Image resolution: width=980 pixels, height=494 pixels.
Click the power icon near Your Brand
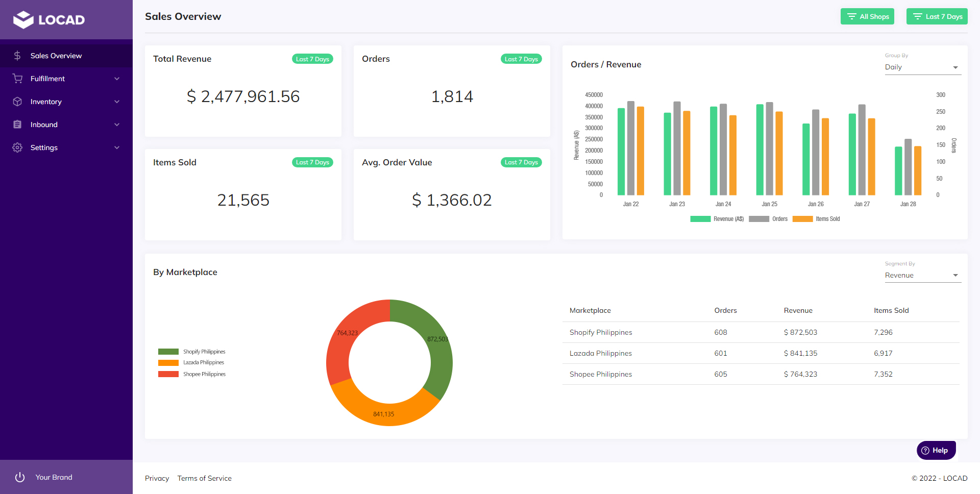(x=19, y=477)
